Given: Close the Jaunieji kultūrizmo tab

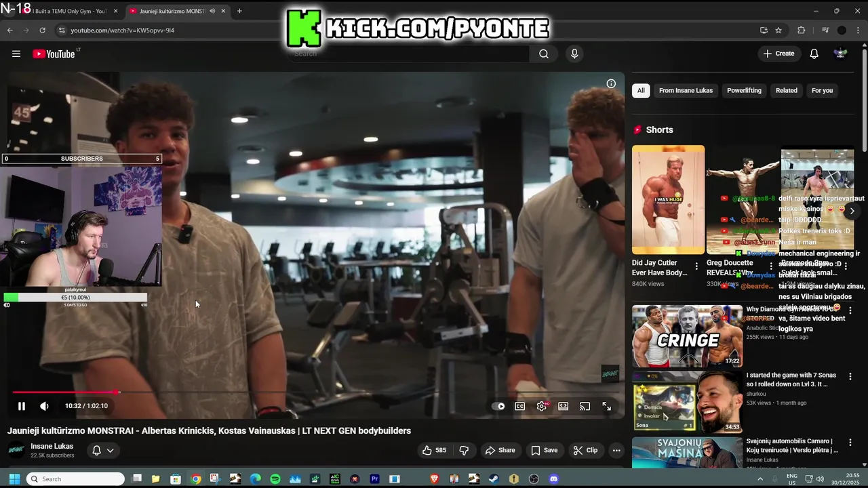Looking at the screenshot, I should (x=223, y=11).
